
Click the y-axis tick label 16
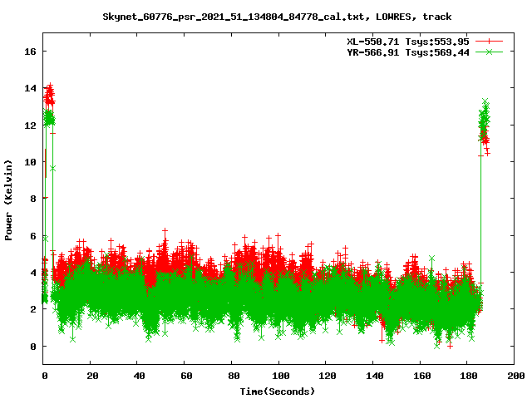pos(30,52)
